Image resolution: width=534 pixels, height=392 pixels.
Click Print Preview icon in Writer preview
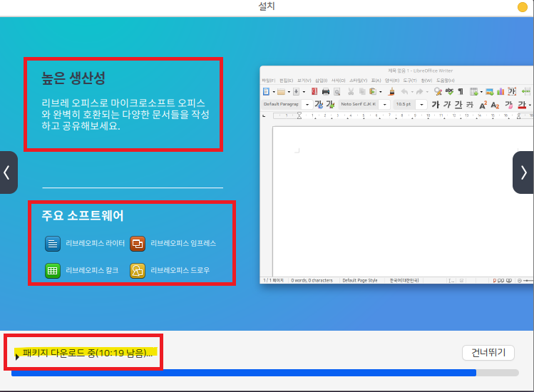(x=337, y=92)
